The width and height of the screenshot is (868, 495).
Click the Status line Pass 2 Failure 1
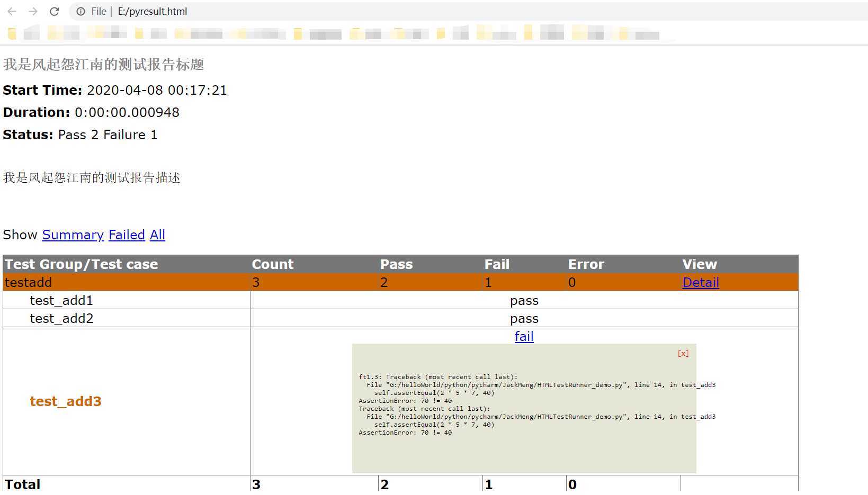(80, 134)
